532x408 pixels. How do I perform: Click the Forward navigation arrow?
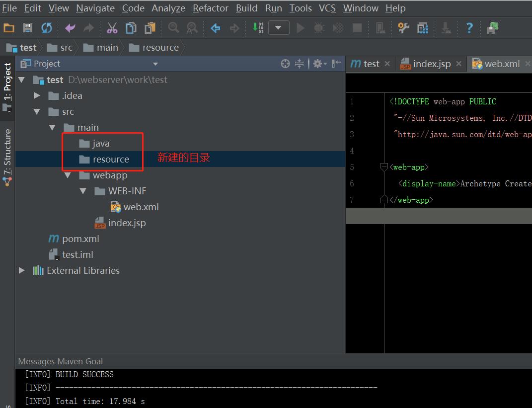click(x=234, y=28)
